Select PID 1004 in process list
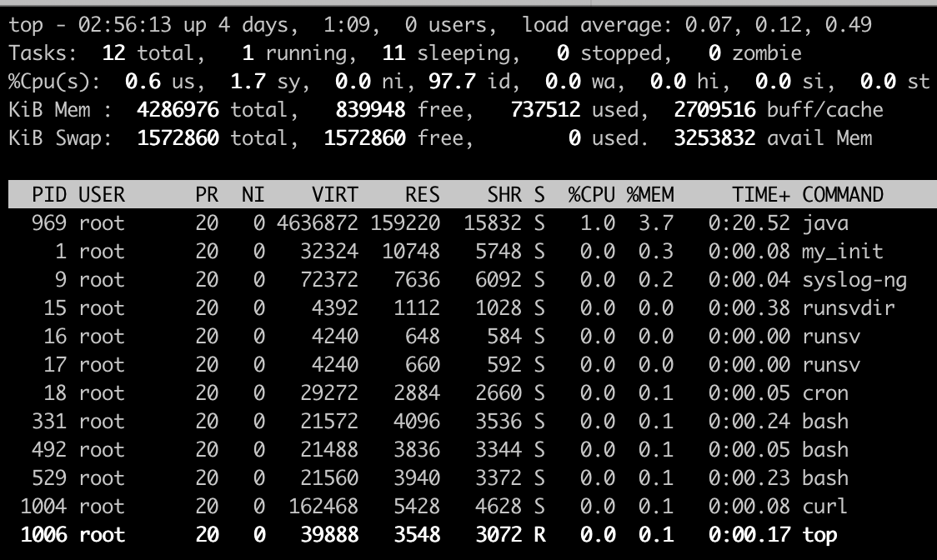The height and width of the screenshot is (560, 937). (43, 507)
